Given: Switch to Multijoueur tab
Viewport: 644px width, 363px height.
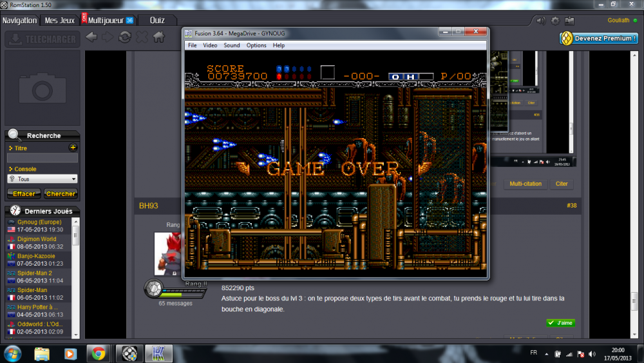Looking at the screenshot, I should click(x=109, y=20).
